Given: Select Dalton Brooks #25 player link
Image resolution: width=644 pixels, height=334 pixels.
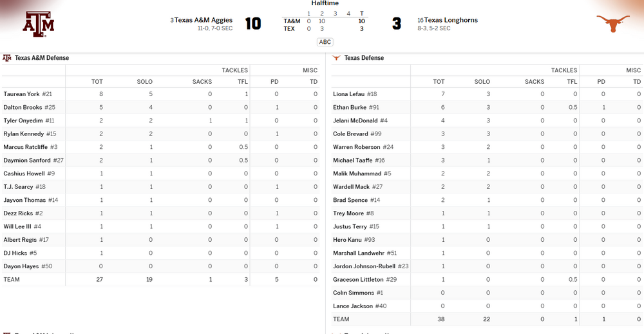Looking at the screenshot, I should [x=23, y=108].
